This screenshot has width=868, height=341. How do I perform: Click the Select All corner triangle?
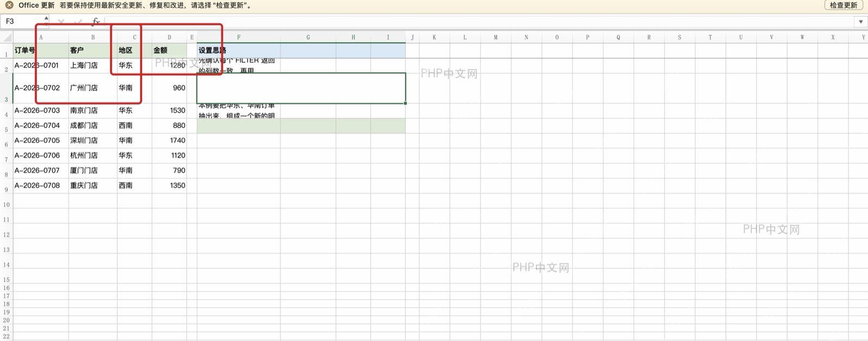pyautogui.click(x=7, y=37)
